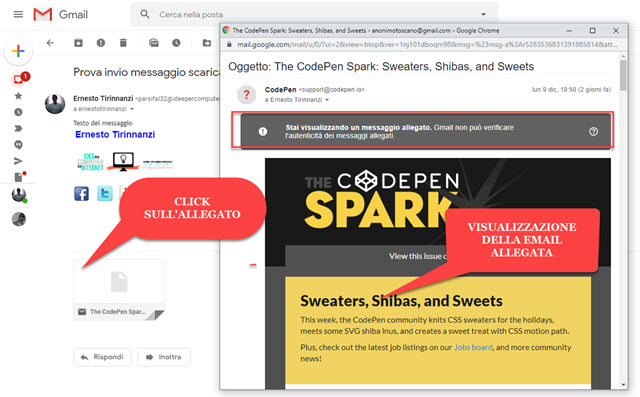Expand recipient details arrow next to 'a ernestotirinnanzi'
The width and height of the screenshot is (640, 397).
coord(132,109)
